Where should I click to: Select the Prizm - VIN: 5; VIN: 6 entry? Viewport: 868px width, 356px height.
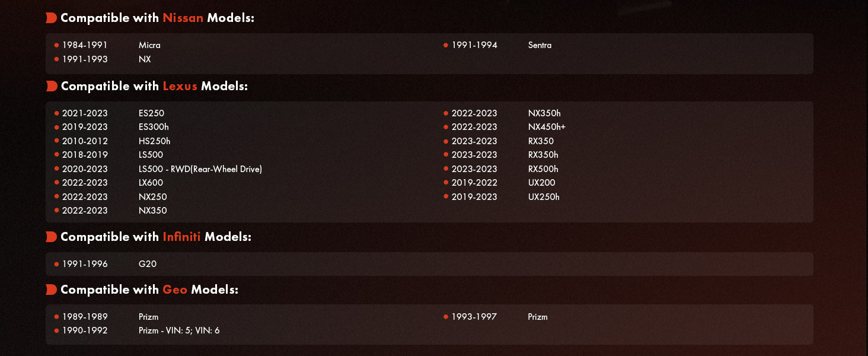[179, 330]
